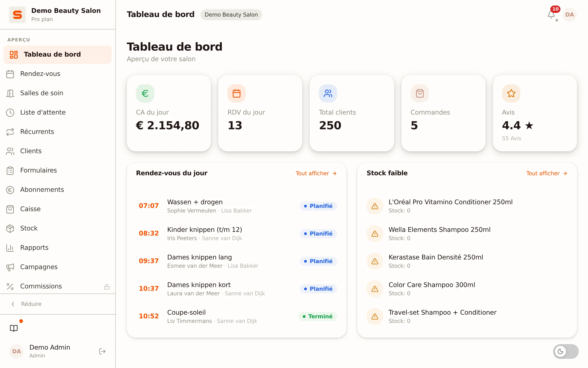Click the Salonized S logo icon
This screenshot has height=368, width=588.
17,14
